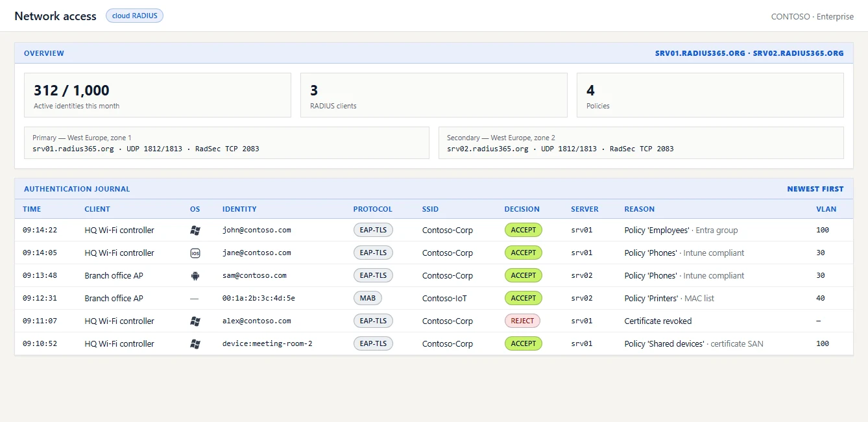Click the REASON column header
Viewport: 868px width, 422px height.
(x=640, y=209)
